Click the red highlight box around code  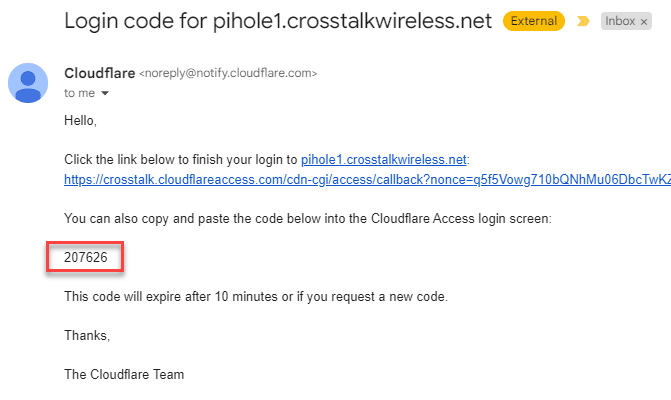85,257
